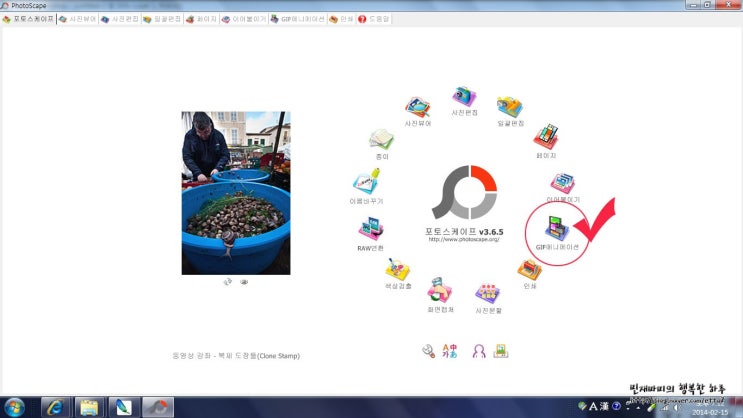The image size is (743, 418).
Task: Open Windows Explorer folder on taskbar
Action: pos(89,408)
